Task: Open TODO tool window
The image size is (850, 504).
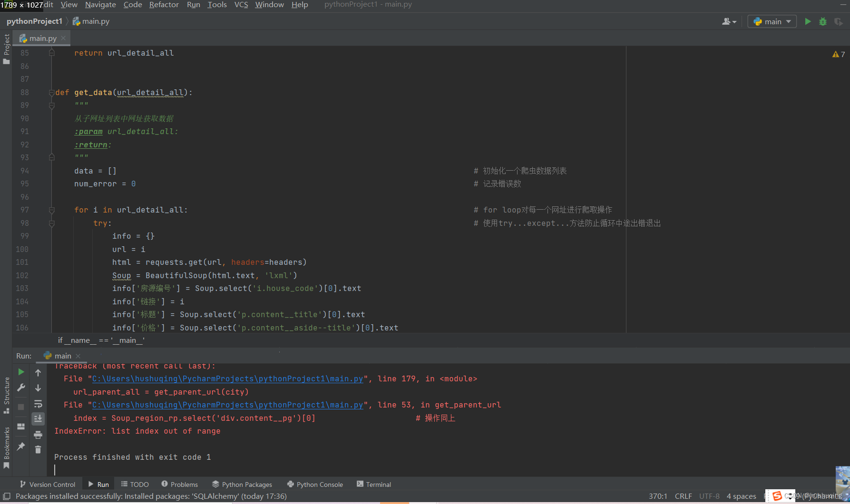Action: 135,485
